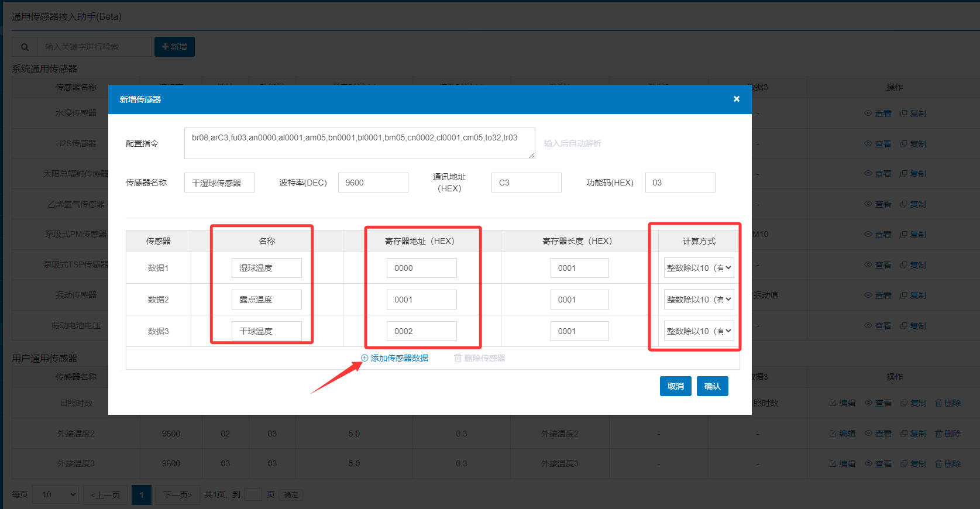Click edit icon in 外接温度3 row
980x509 pixels.
click(x=833, y=464)
